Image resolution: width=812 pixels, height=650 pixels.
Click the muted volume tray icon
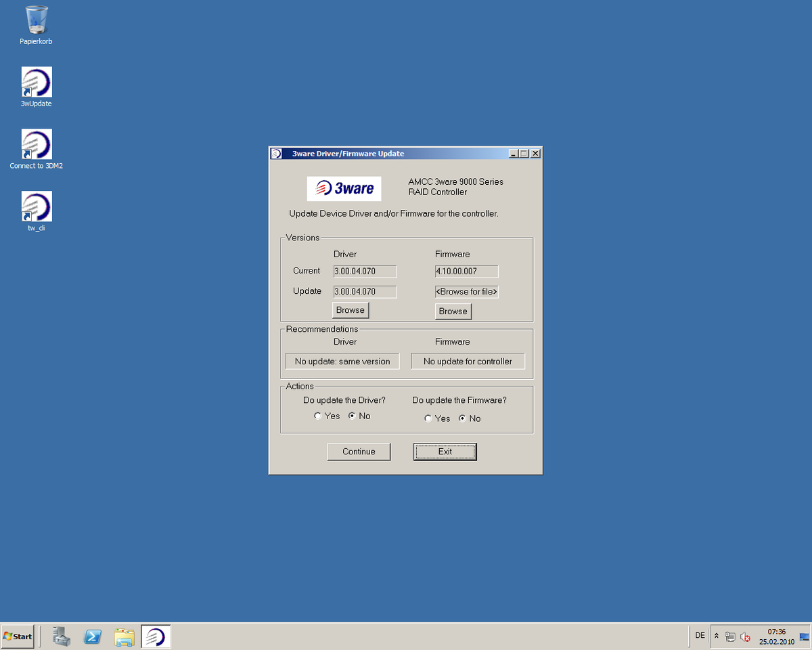tap(745, 636)
